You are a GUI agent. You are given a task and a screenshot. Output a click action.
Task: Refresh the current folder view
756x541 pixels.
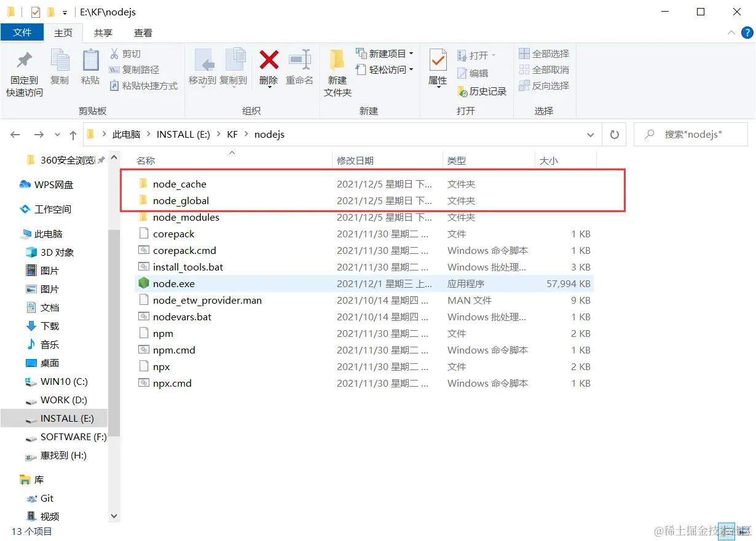pyautogui.click(x=614, y=134)
